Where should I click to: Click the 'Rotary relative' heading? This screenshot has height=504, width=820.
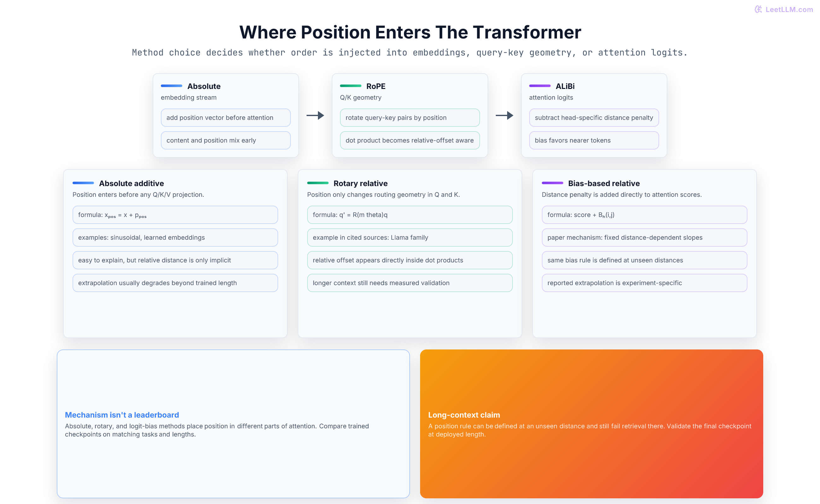(x=360, y=183)
